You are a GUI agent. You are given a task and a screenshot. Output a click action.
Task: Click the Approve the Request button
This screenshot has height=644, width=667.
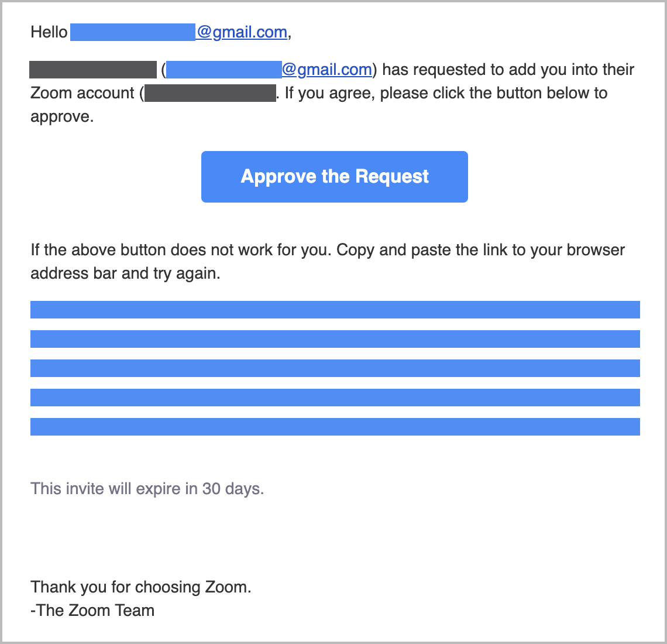point(334,176)
